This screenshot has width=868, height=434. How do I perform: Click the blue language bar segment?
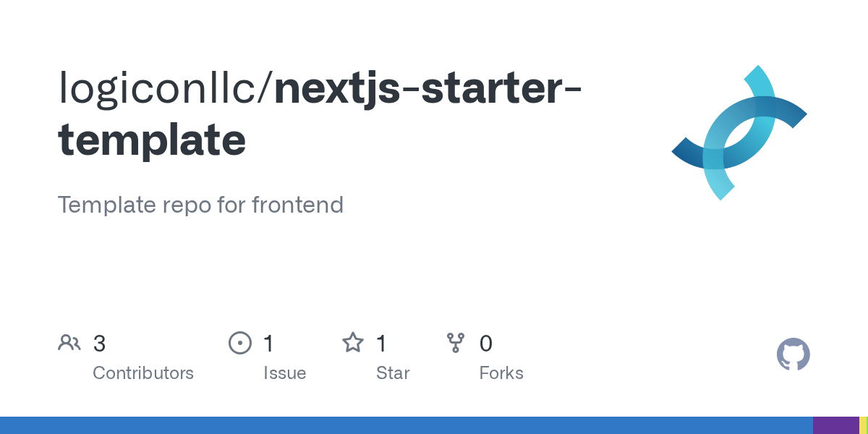tap(407, 425)
